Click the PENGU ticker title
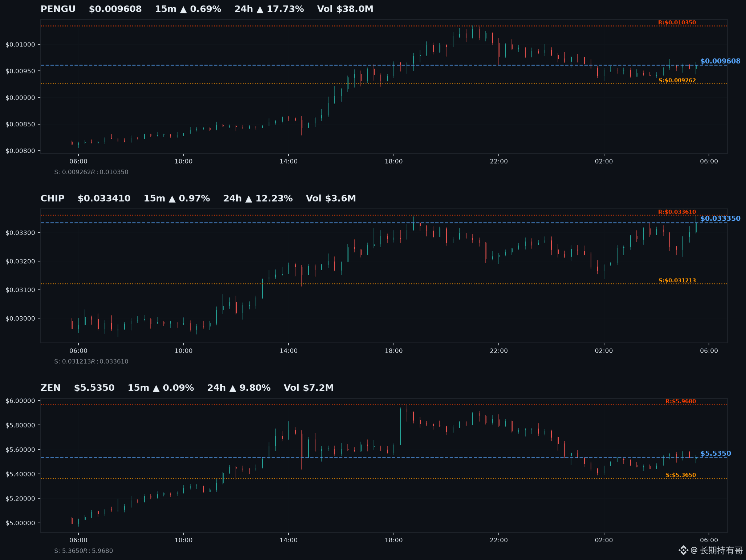746x560 pixels. tap(58, 9)
